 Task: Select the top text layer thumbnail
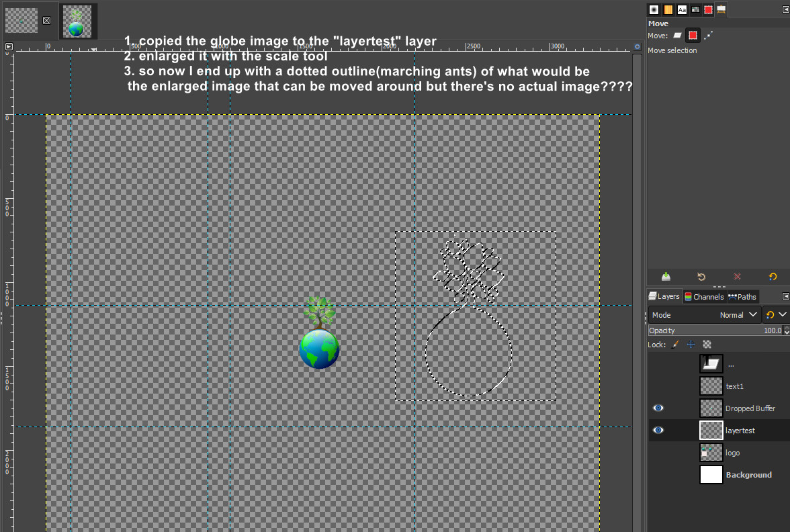[x=711, y=364]
